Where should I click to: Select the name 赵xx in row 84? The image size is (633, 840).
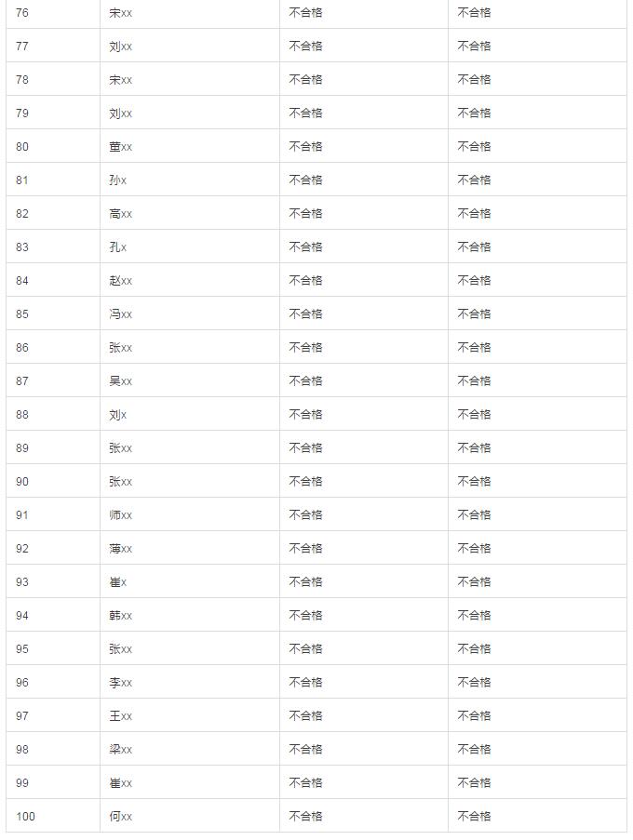point(121,281)
